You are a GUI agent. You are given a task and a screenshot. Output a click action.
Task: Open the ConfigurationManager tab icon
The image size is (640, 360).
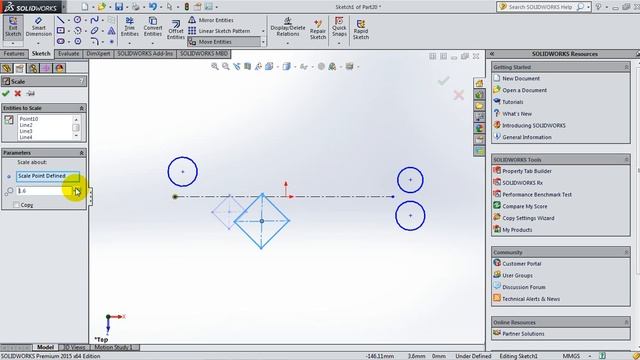click(x=33, y=68)
